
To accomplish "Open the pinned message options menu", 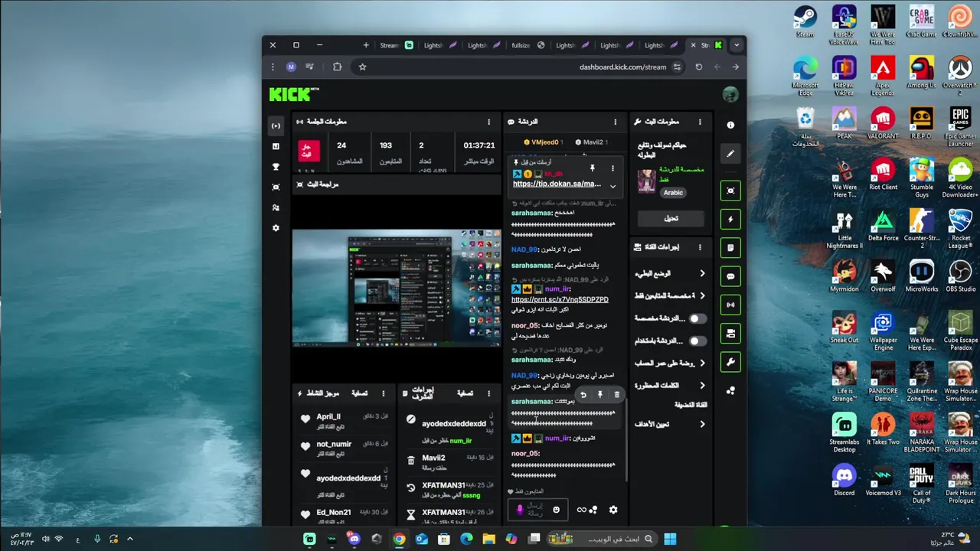I will (612, 168).
